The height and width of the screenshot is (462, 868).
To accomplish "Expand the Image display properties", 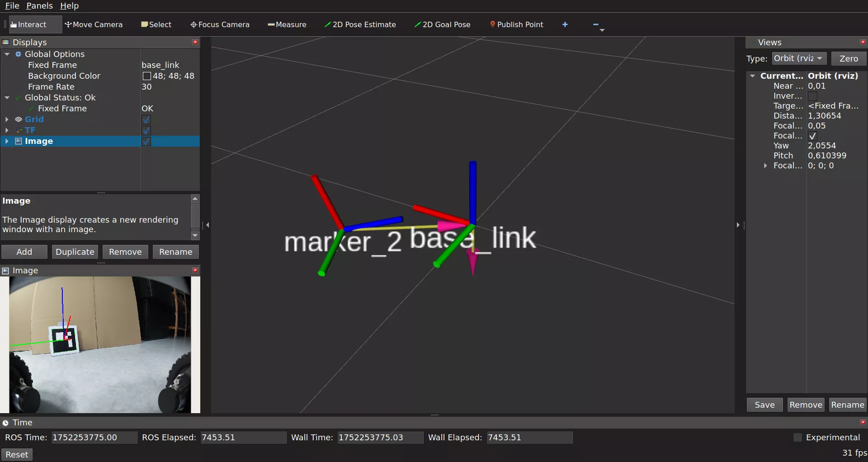I will tap(7, 141).
